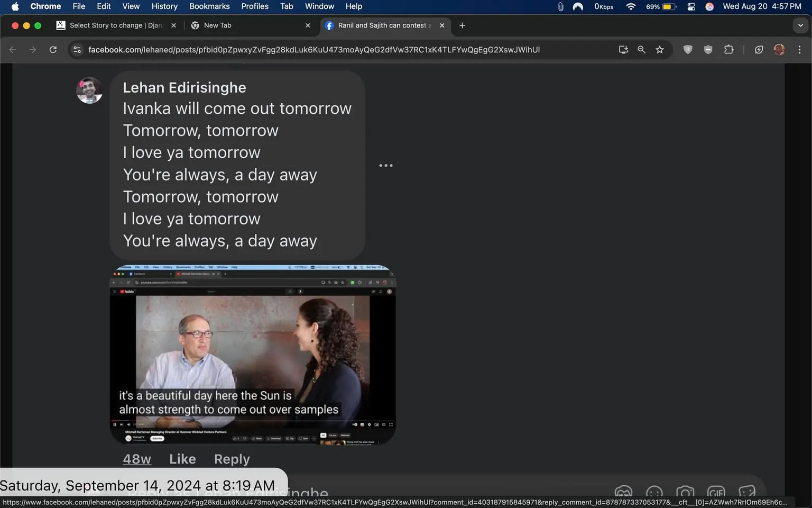The image size is (812, 508).
Task: Open the comment options three-dot menu
Action: pyautogui.click(x=386, y=165)
